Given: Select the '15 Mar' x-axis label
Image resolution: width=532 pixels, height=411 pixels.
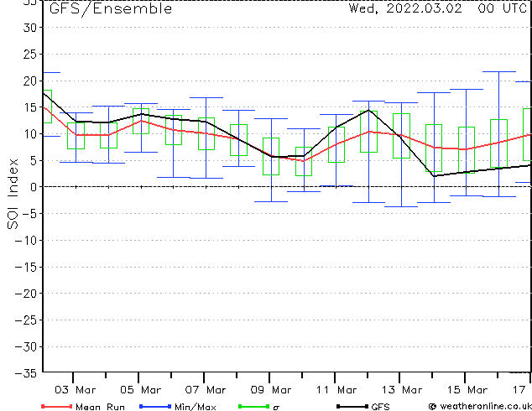Looking at the screenshot, I should pyautogui.click(x=467, y=390).
